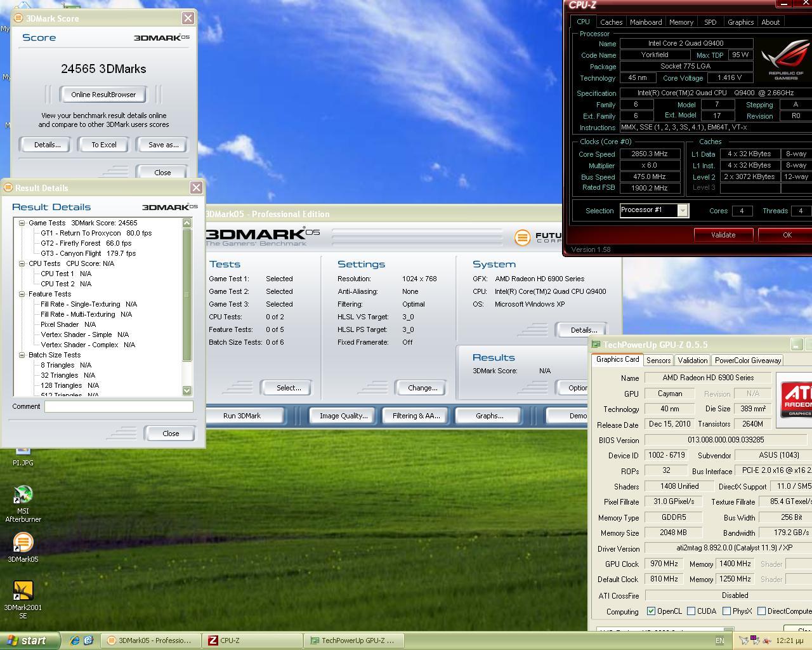Collapse the Game Tests tree node
This screenshot has height=650, width=812.
22,223
